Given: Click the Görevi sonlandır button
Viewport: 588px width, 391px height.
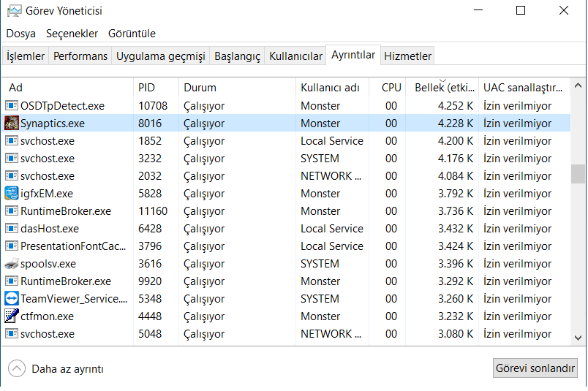Looking at the screenshot, I should pos(535,368).
